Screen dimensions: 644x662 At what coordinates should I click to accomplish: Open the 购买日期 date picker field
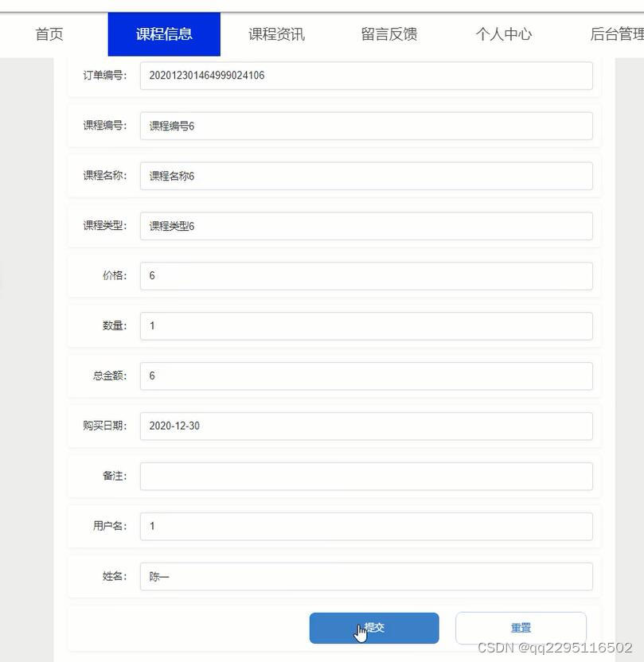pos(366,426)
